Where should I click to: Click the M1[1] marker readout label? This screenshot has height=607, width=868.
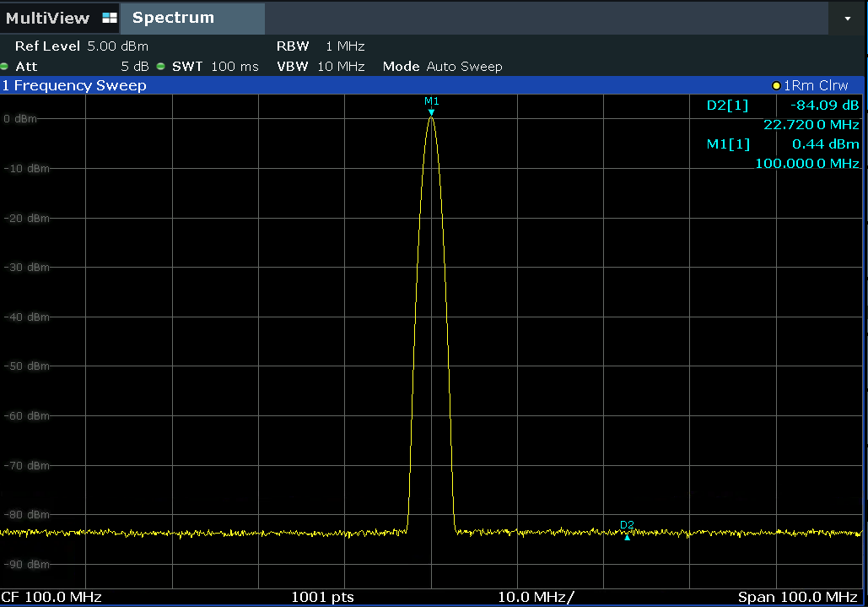728,144
